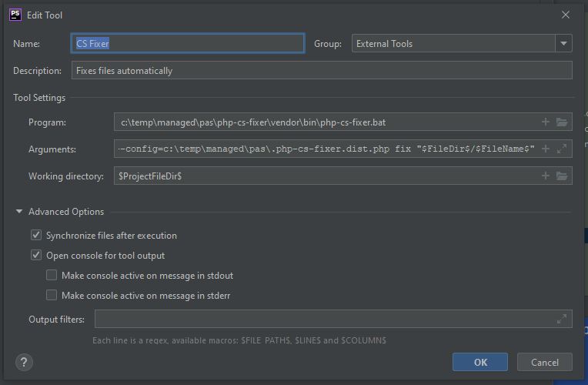Click the OK button

click(480, 362)
